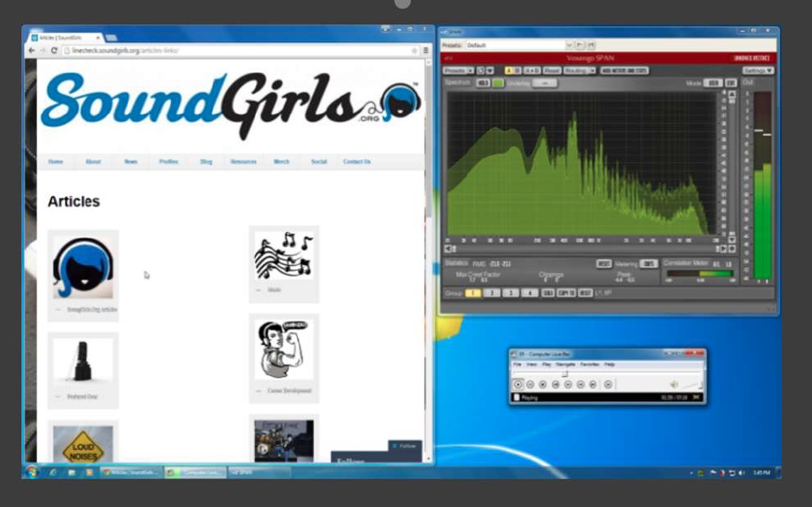Solo the selected group in SPAN
This screenshot has height=507, width=812.
[549, 294]
